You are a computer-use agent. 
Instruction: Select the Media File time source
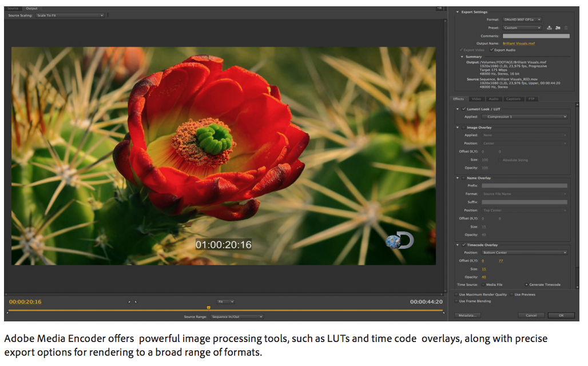coord(482,284)
